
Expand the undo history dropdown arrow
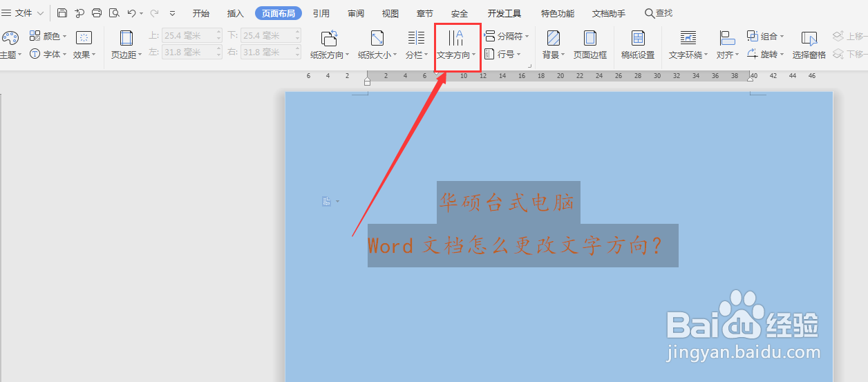click(142, 13)
